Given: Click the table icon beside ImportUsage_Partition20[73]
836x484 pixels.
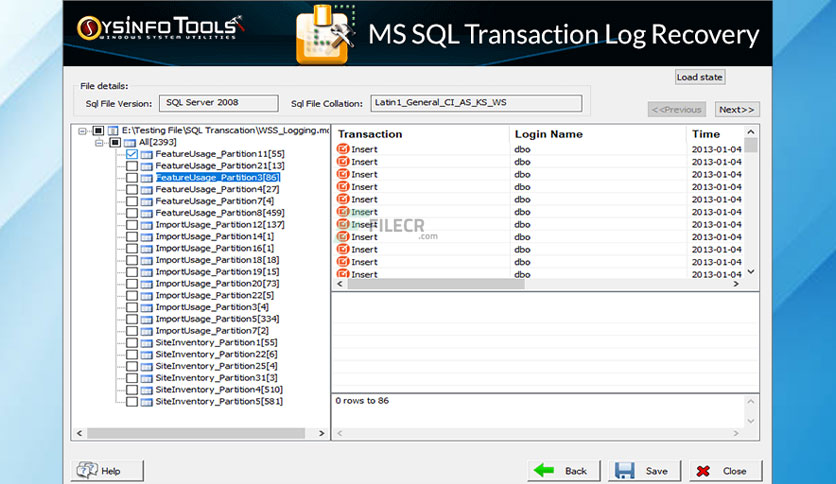Looking at the screenshot, I should pyautogui.click(x=147, y=284).
